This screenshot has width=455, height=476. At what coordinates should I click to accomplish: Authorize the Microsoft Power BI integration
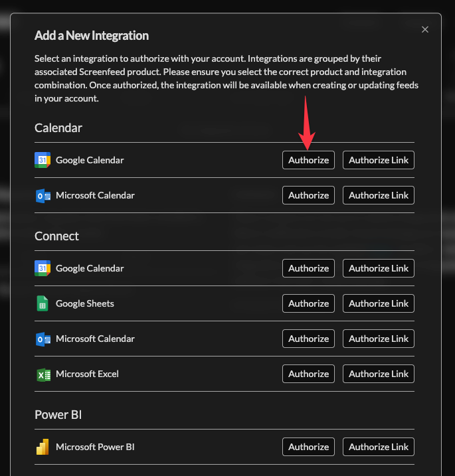[x=308, y=447]
